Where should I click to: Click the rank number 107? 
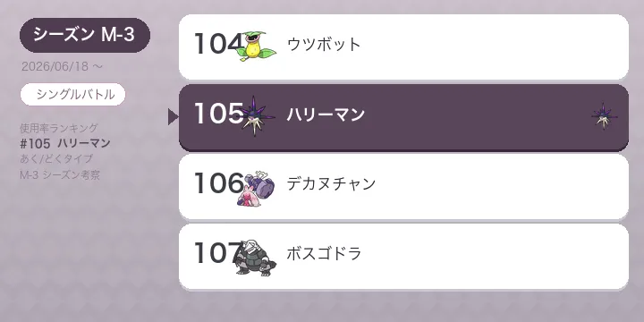point(217,253)
